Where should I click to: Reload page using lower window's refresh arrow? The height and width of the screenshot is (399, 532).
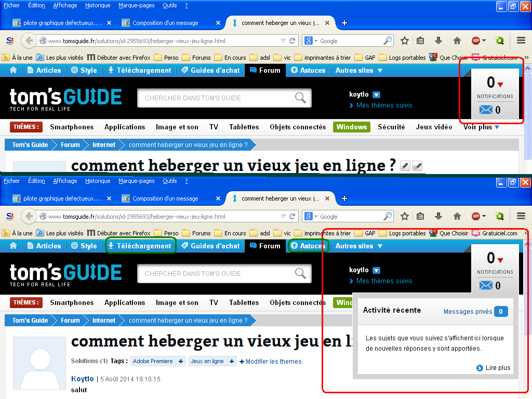point(292,217)
